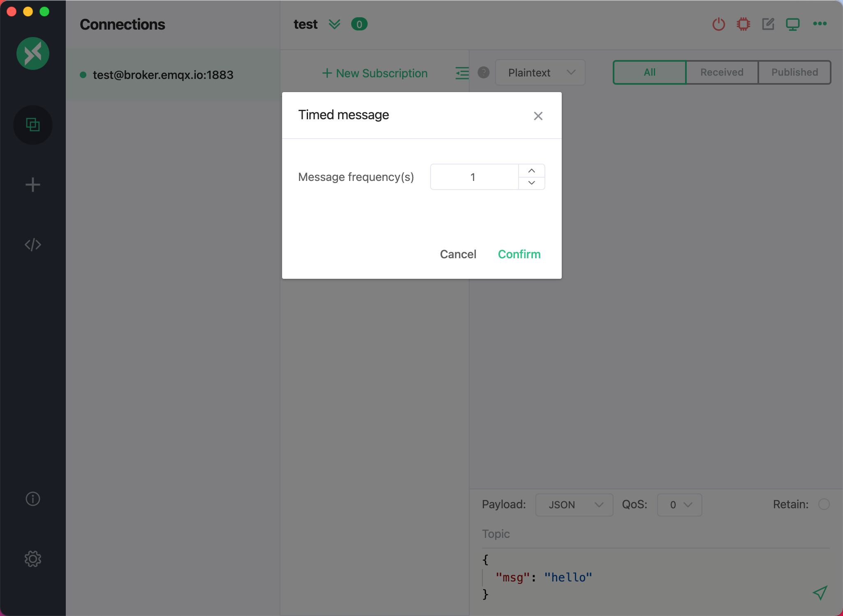
Task: Click the Confirm button in timed message dialog
Action: (519, 254)
